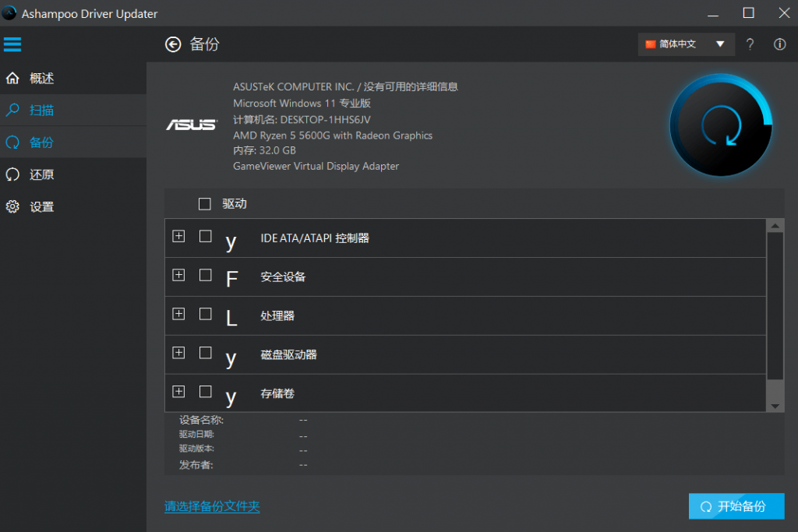The height and width of the screenshot is (532, 798).
Task: Open 设置 from the sidebar
Action: (x=41, y=207)
